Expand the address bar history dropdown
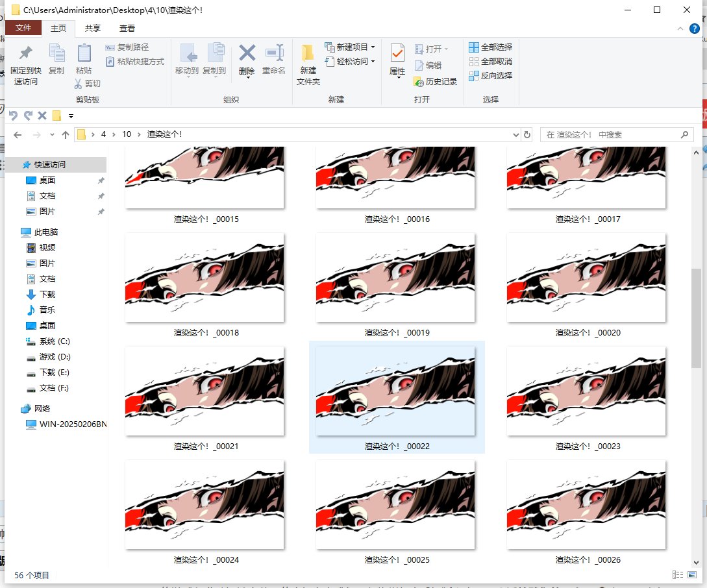This screenshot has width=707, height=588. (516, 134)
